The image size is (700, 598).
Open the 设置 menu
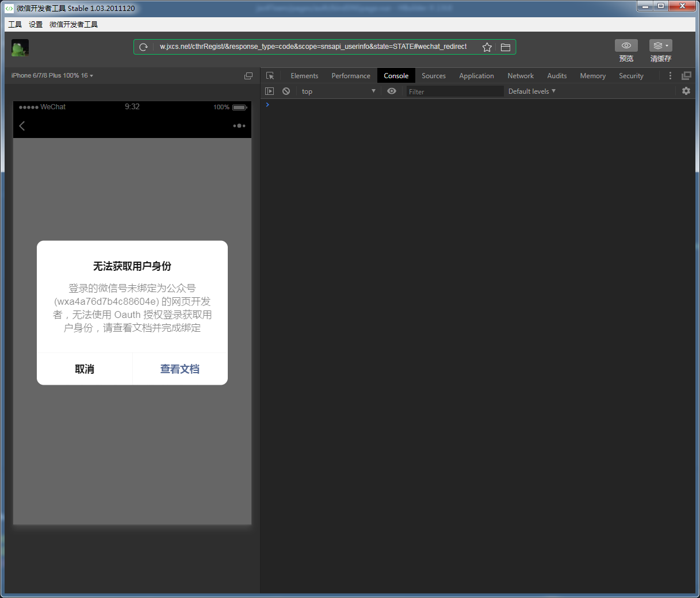click(36, 24)
